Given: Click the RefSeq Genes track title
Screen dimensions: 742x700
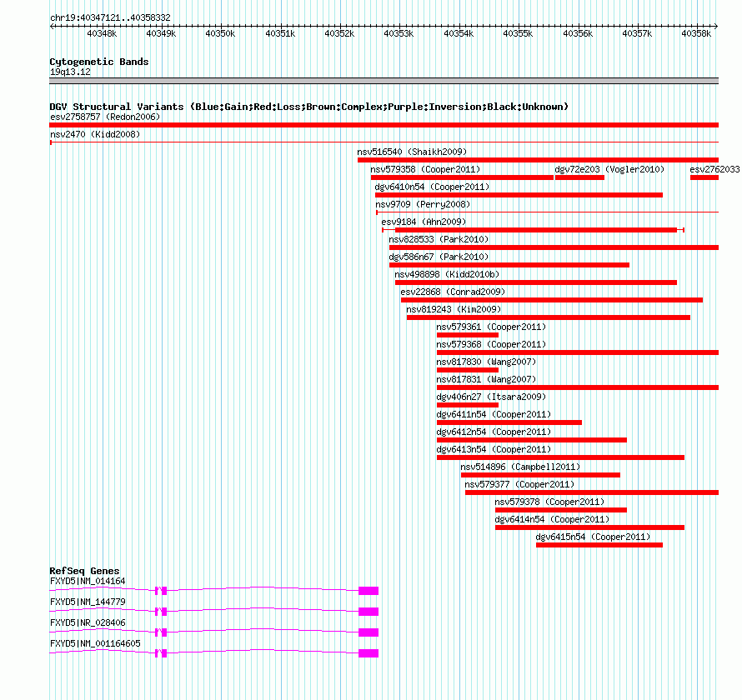Looking at the screenshot, I should 84,571.
